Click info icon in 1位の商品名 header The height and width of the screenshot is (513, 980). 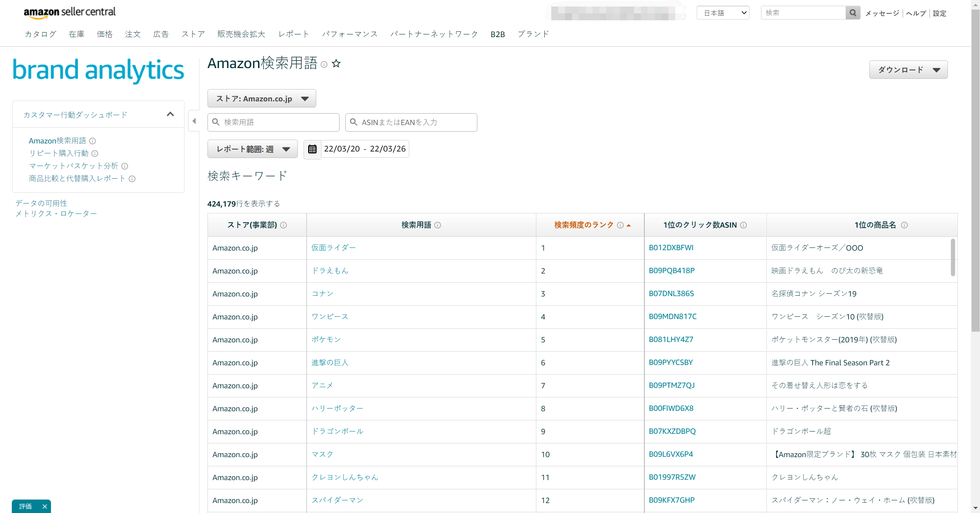click(x=904, y=225)
